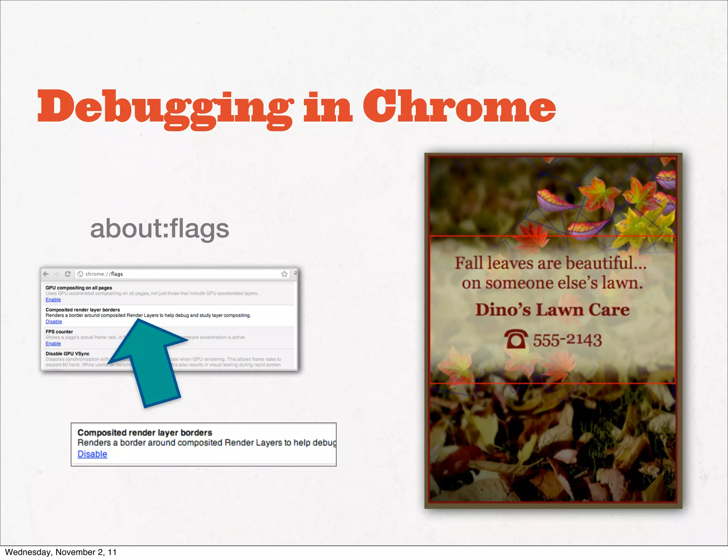This screenshot has width=728, height=560.
Task: Enable GPU compositing on all pages
Action: pyautogui.click(x=53, y=300)
